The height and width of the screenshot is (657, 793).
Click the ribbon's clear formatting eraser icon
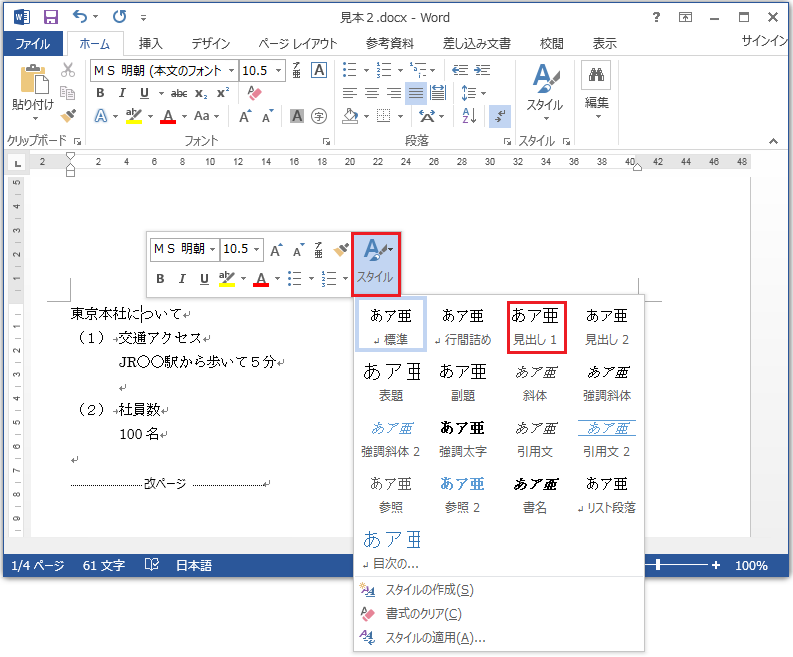click(253, 93)
